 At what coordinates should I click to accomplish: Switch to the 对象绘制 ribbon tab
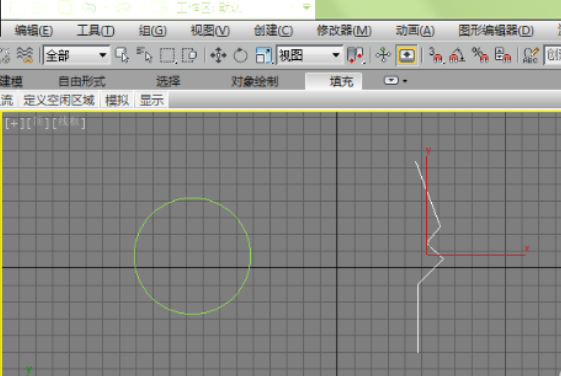tap(254, 82)
